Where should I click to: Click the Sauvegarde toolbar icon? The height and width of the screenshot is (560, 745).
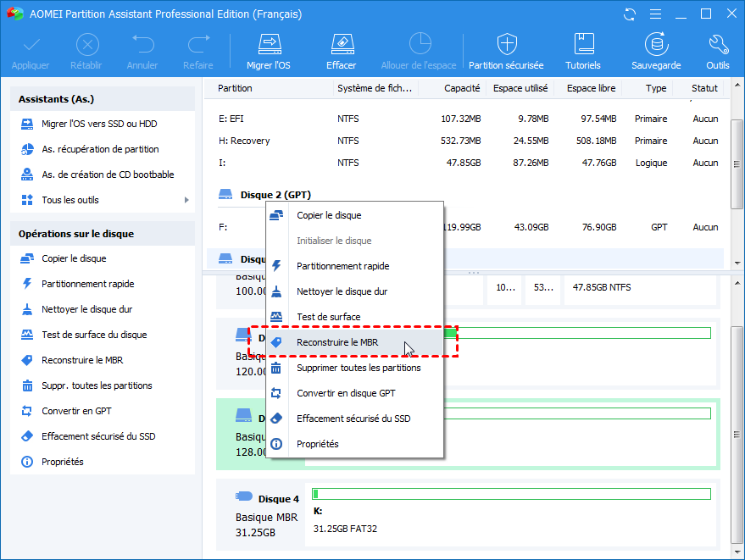[x=655, y=44]
